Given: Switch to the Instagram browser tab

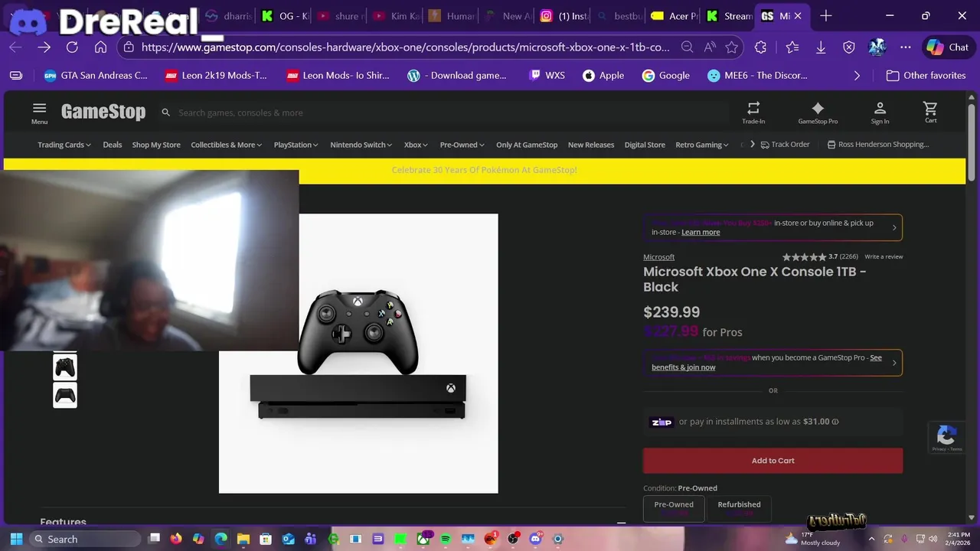Looking at the screenshot, I should pyautogui.click(x=563, y=16).
